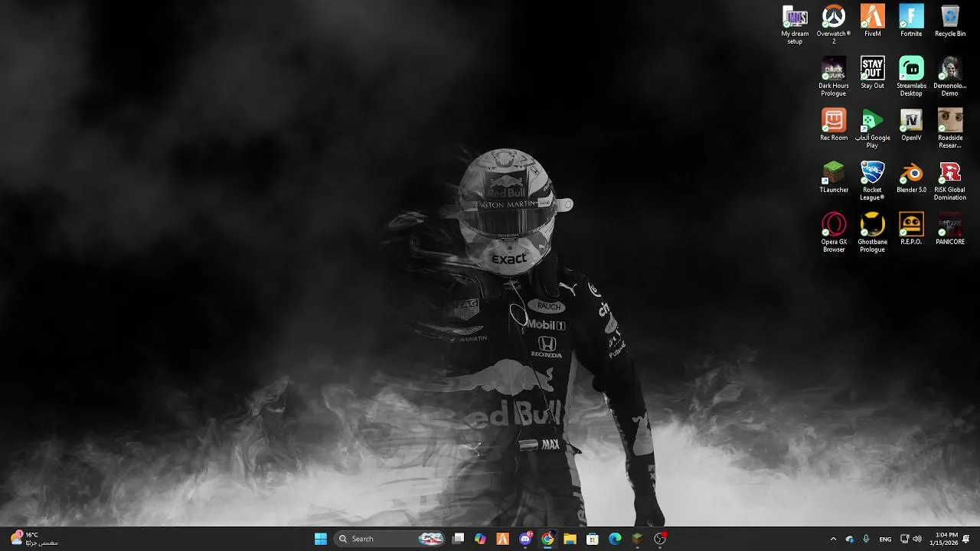Viewport: 980px width, 551px height.
Task: Select the Blender 5.0 desktop shortcut
Action: [x=911, y=178]
